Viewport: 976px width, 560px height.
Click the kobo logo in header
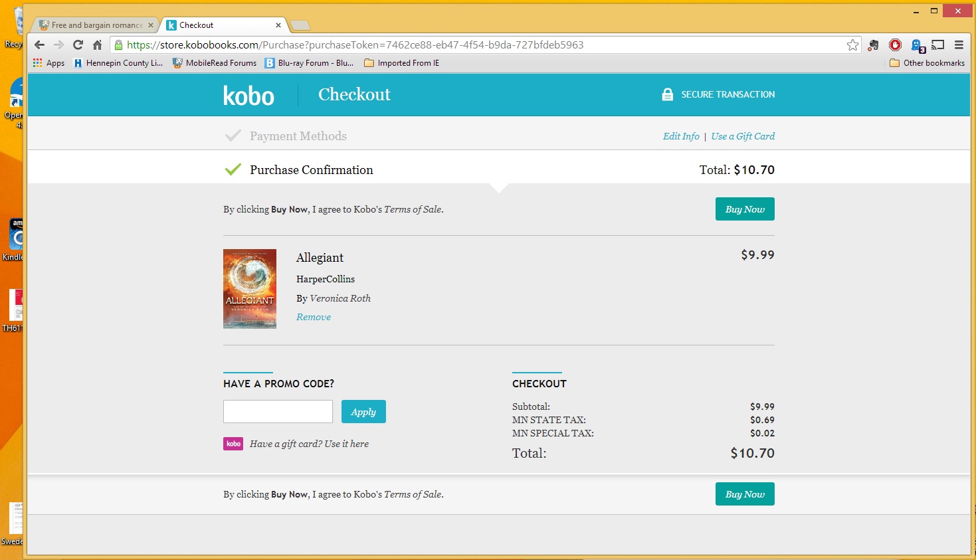(248, 96)
